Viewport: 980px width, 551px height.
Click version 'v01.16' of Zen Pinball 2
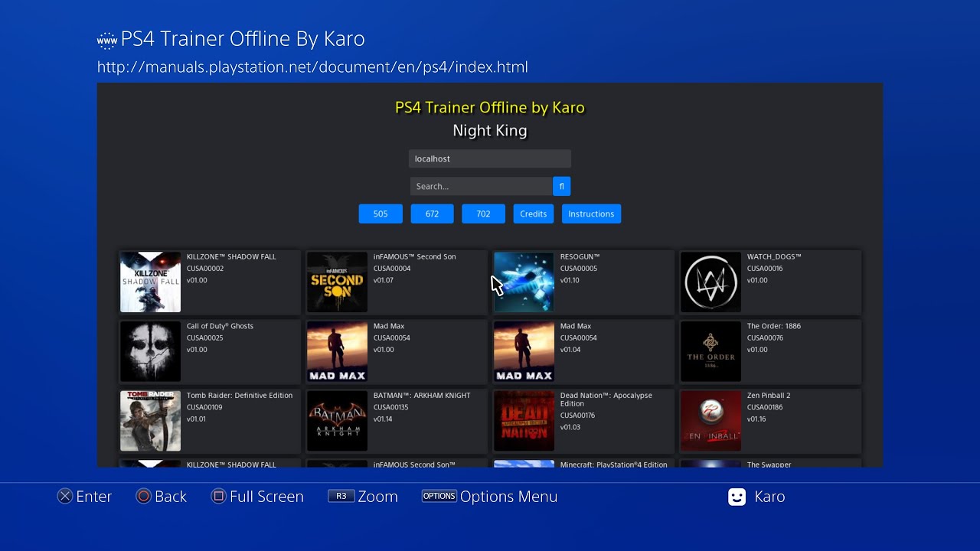(x=757, y=419)
